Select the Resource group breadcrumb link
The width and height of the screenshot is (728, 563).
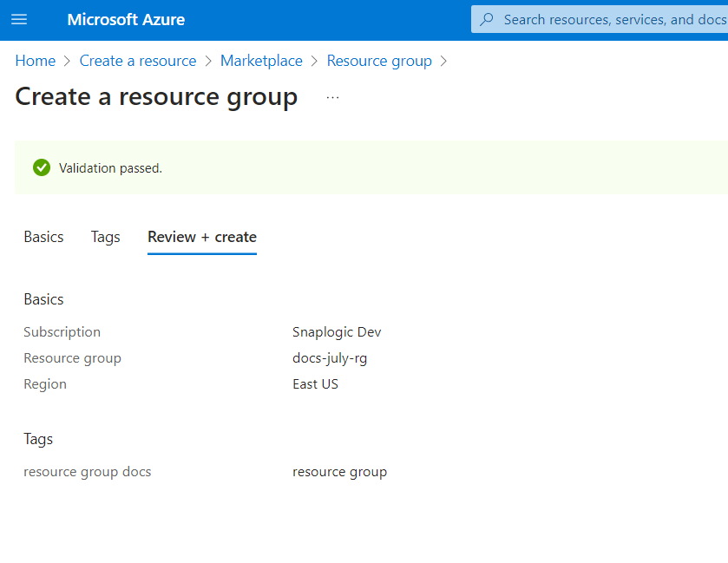point(379,61)
